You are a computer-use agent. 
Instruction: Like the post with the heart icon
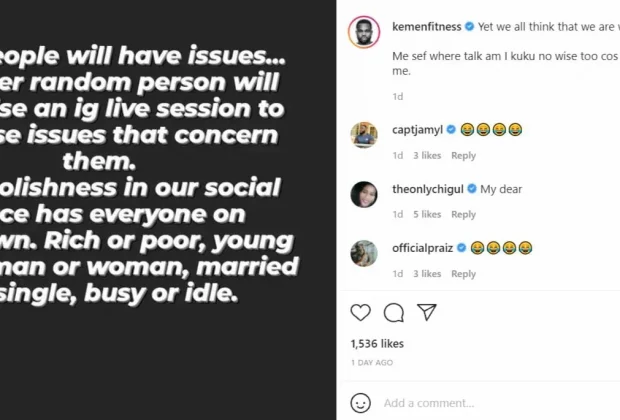(360, 313)
